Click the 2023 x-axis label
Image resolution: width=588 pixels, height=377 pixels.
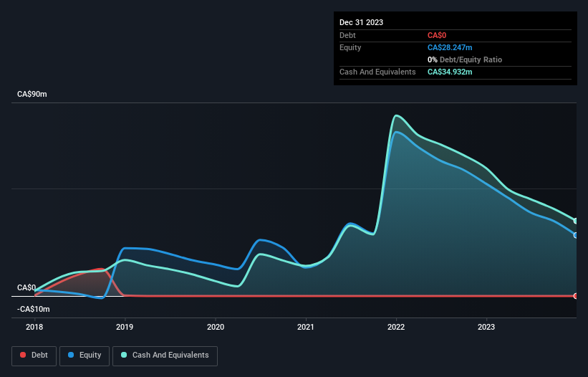[x=486, y=327]
